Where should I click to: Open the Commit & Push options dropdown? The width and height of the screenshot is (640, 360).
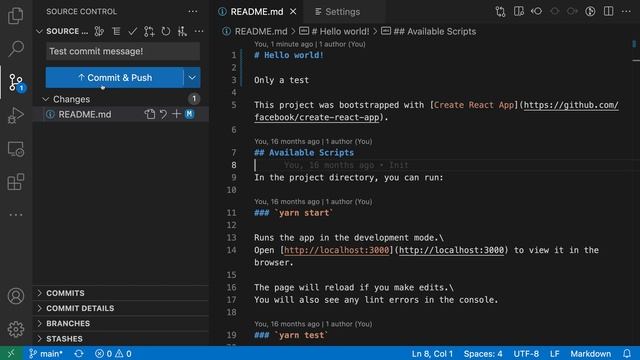(x=192, y=78)
